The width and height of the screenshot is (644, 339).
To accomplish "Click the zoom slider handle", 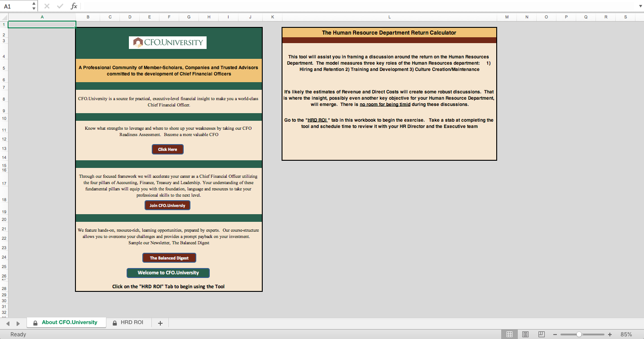I will tap(579, 335).
